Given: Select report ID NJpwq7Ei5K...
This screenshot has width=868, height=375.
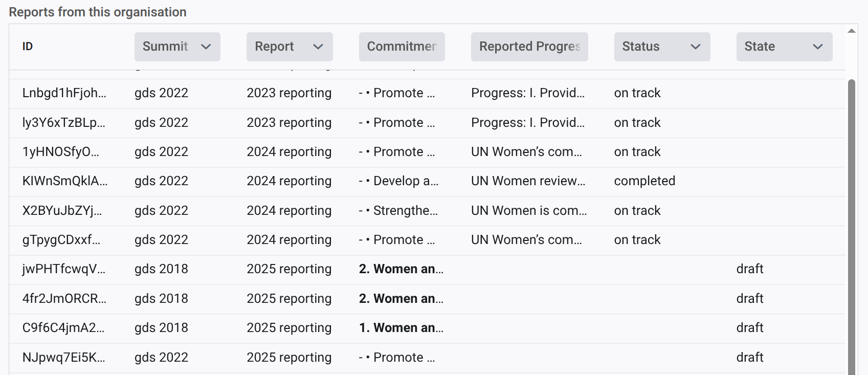Looking at the screenshot, I should point(64,358).
